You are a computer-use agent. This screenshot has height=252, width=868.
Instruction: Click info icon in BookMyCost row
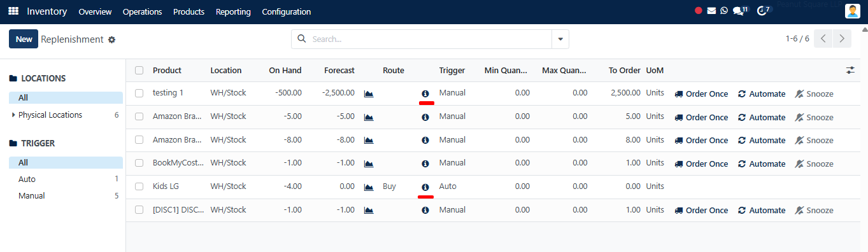coord(425,164)
